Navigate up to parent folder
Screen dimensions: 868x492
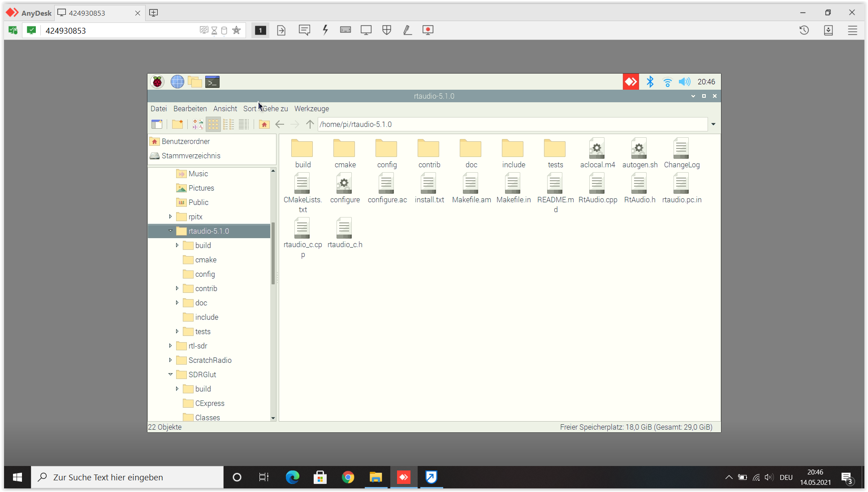(x=310, y=124)
